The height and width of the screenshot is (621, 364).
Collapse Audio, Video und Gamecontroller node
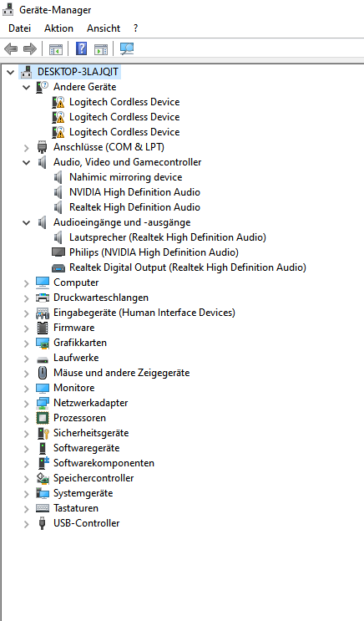tap(27, 162)
